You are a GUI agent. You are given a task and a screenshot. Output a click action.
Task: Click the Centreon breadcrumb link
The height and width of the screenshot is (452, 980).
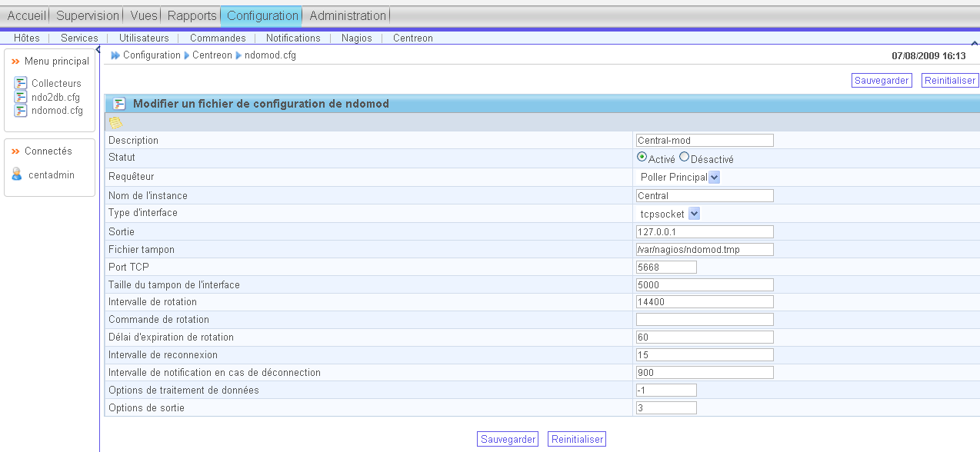(212, 55)
